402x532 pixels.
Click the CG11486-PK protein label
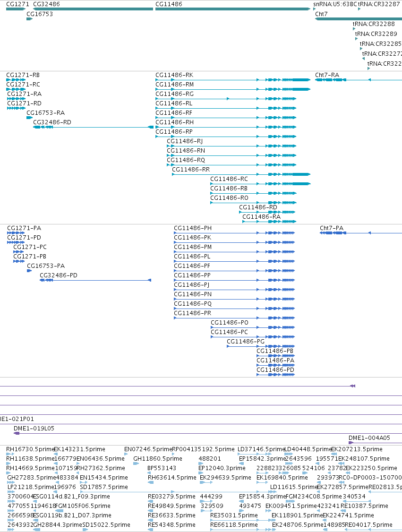[x=193, y=238]
